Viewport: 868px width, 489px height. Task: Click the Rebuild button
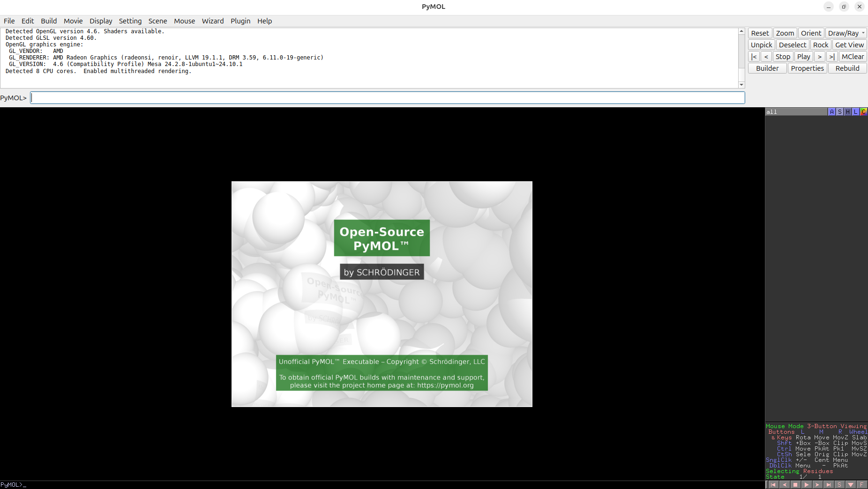(x=847, y=68)
